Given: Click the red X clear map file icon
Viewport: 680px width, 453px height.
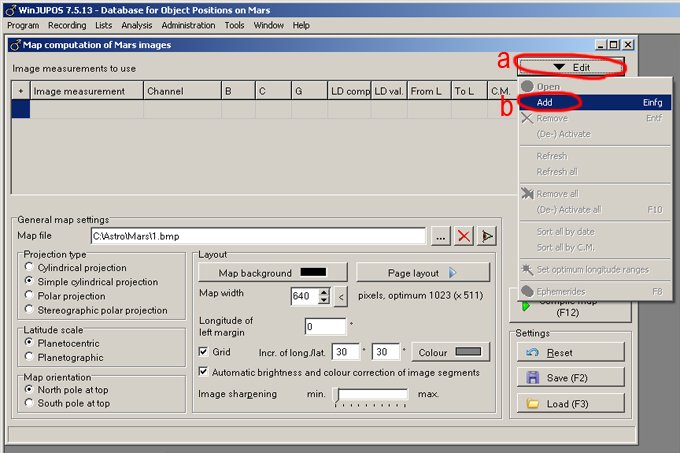Looking at the screenshot, I should pos(464,236).
